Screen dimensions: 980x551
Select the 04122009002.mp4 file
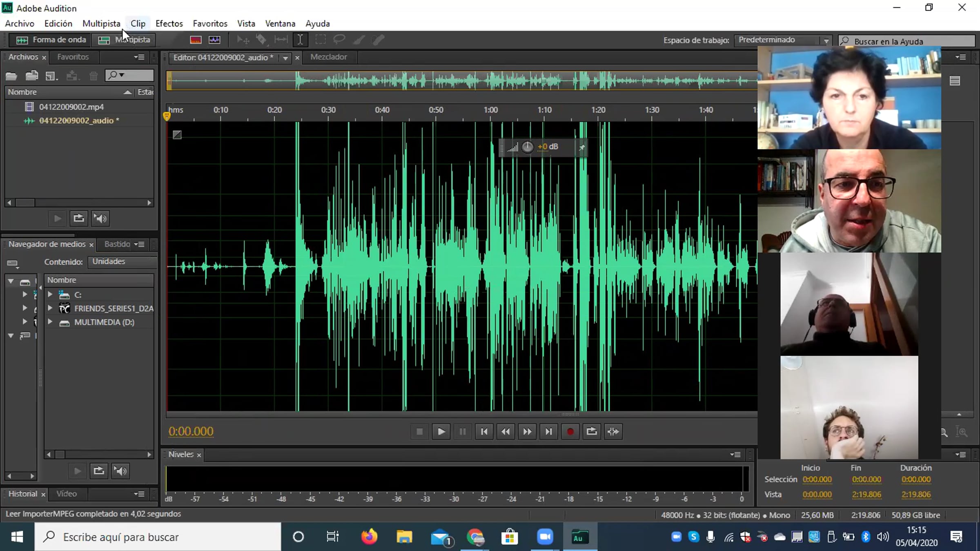[71, 107]
